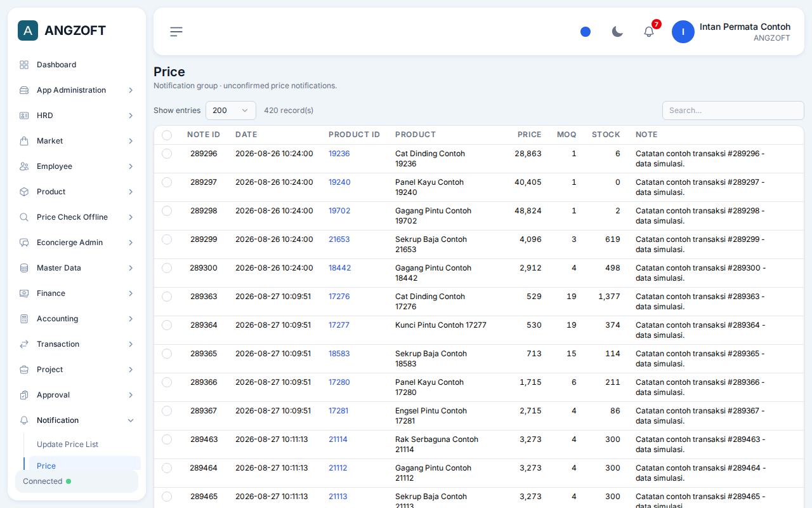Open product ID link 21653
The height and width of the screenshot is (508, 812).
(x=339, y=239)
